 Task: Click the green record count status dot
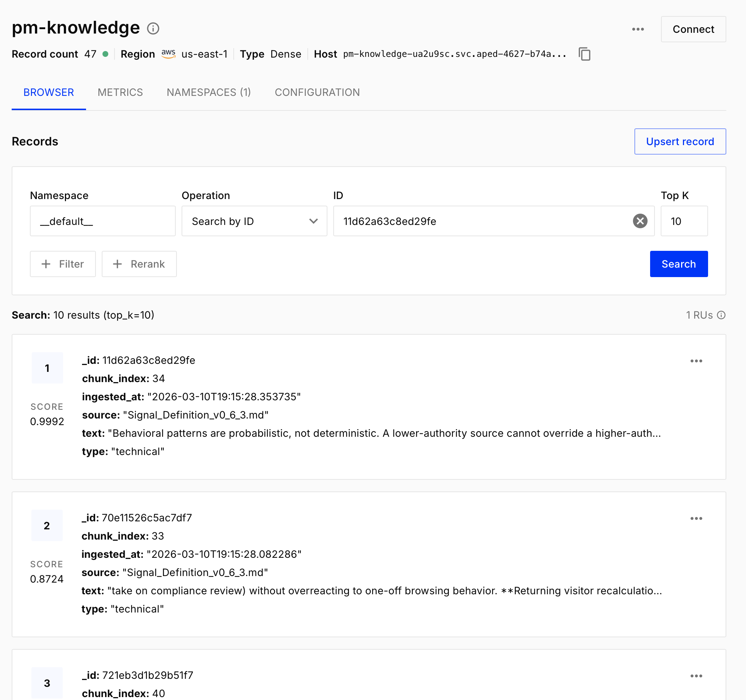coord(105,54)
